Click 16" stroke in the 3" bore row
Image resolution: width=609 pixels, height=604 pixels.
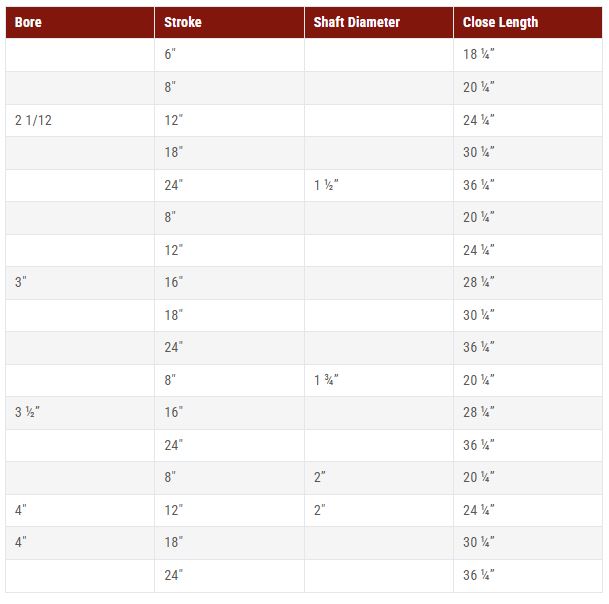coord(174,282)
